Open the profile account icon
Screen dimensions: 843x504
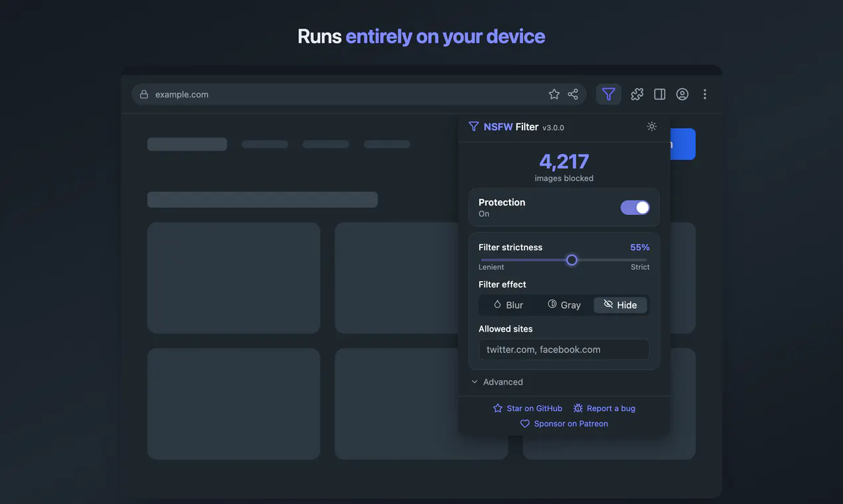(x=682, y=94)
